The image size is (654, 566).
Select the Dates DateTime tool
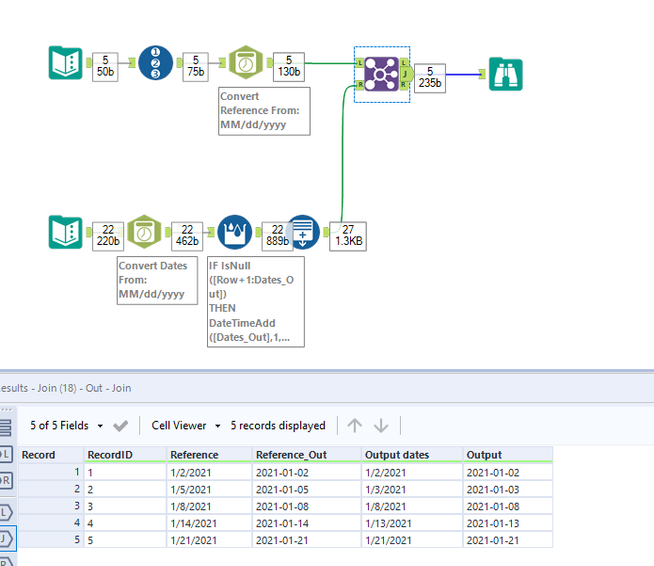[144, 232]
